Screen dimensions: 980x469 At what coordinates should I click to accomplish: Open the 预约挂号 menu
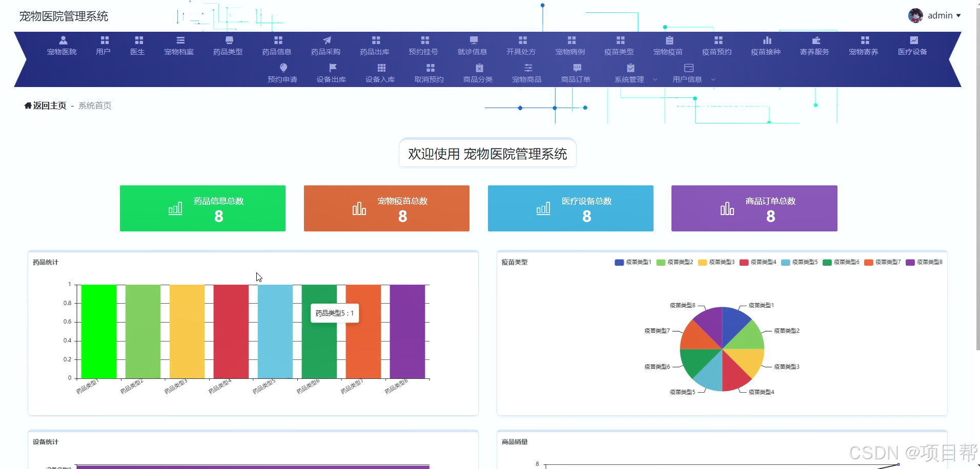click(423, 45)
